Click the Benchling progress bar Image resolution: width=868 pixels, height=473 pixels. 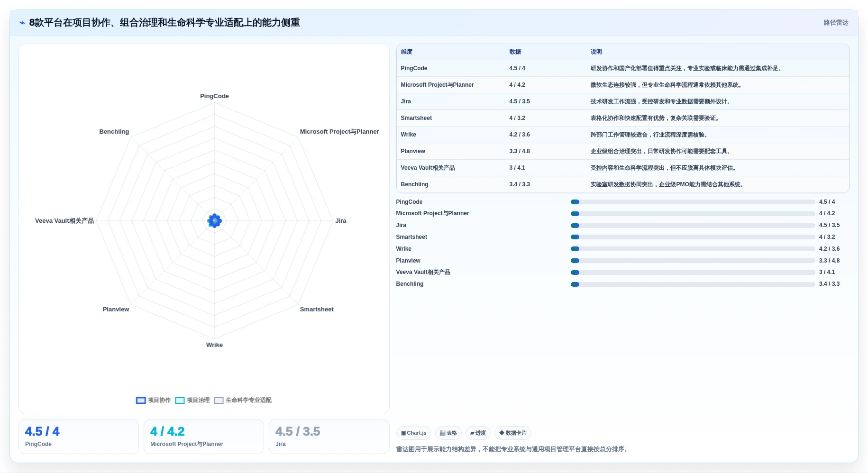coord(693,284)
